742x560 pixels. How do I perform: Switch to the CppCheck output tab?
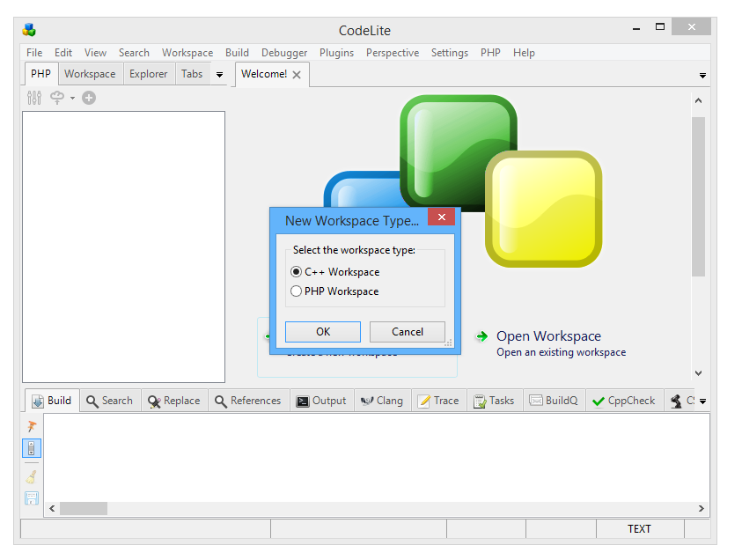[x=623, y=401]
